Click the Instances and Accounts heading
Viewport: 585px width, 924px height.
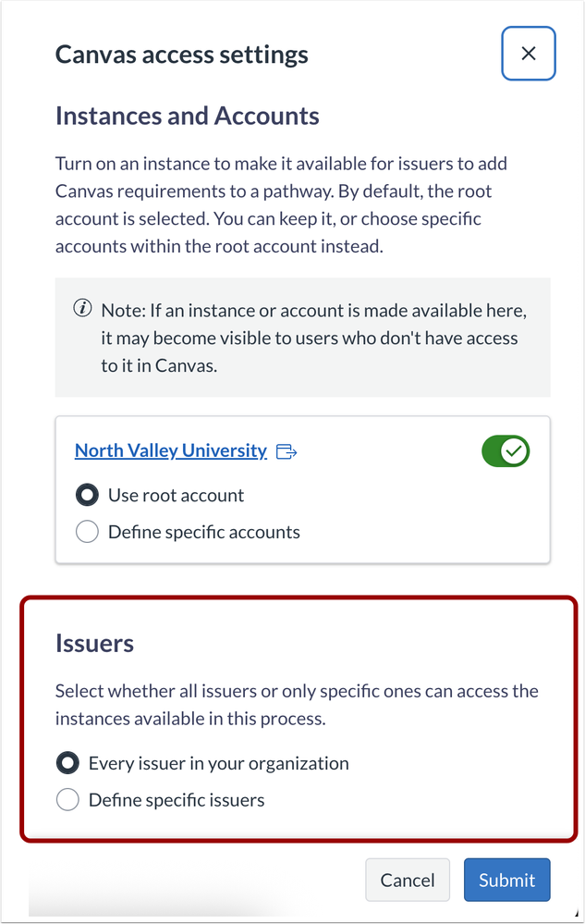click(x=187, y=116)
